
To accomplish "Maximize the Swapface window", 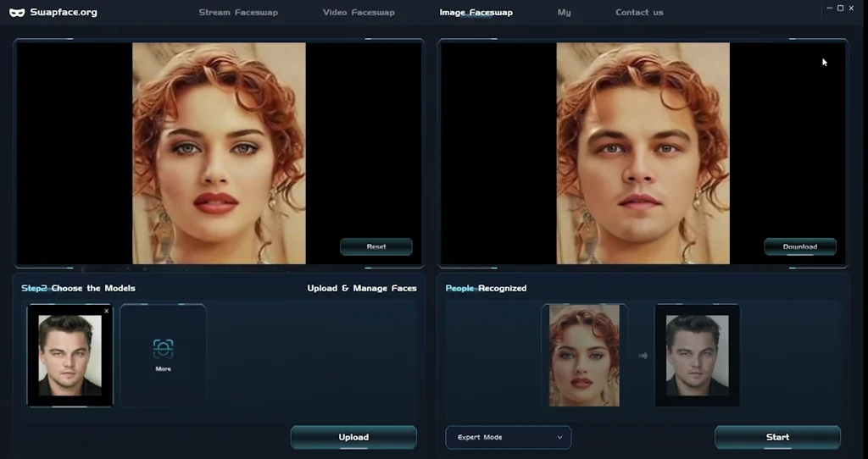I will click(840, 8).
